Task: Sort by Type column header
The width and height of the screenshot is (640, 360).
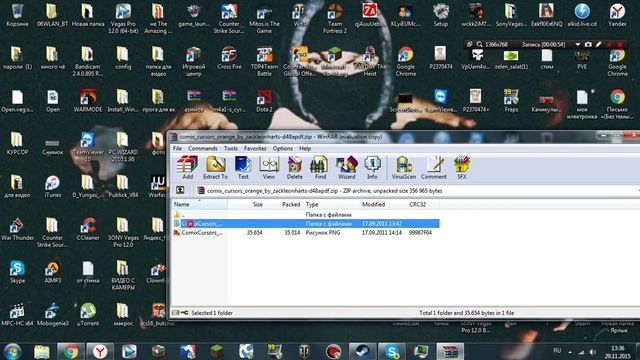Action: [331, 204]
